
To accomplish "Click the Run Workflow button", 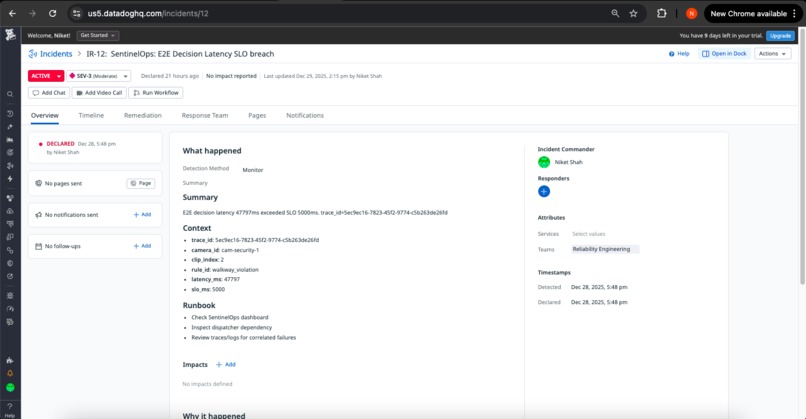I will 156,93.
